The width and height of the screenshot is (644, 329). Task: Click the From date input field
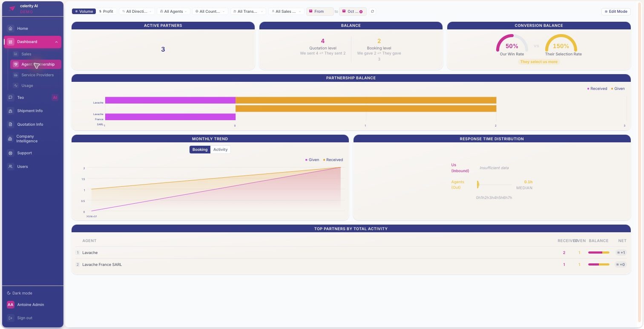click(x=320, y=12)
